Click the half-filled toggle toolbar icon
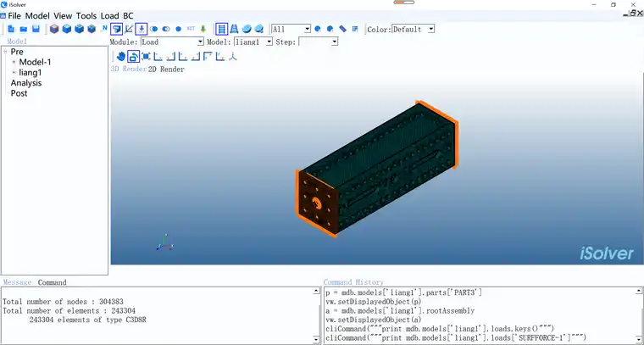 [x=166, y=29]
